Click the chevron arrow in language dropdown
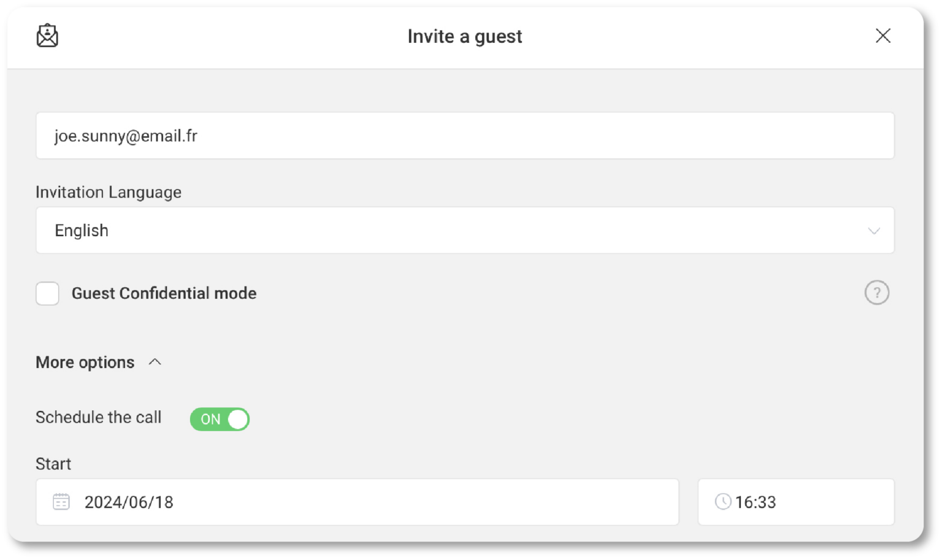942x560 pixels. pos(873,231)
